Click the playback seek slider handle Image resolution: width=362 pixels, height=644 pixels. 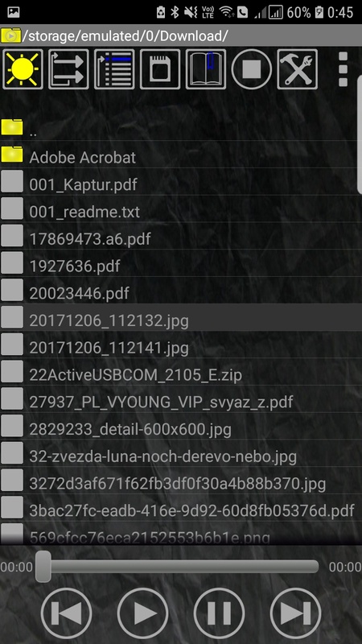point(43,567)
